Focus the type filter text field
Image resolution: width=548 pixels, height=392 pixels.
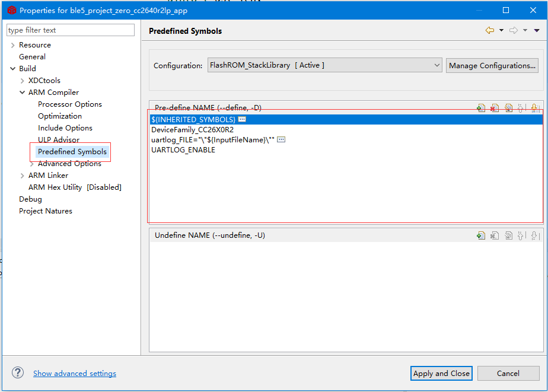tap(70, 30)
